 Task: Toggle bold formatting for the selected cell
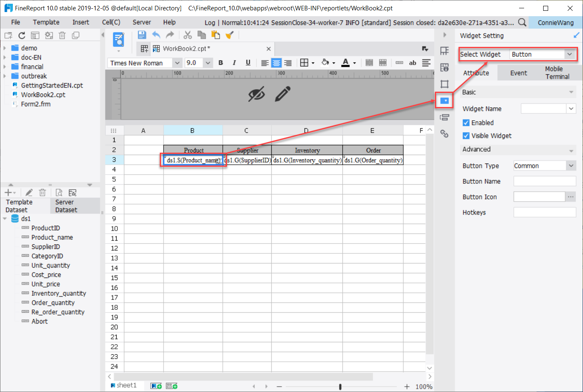(220, 63)
